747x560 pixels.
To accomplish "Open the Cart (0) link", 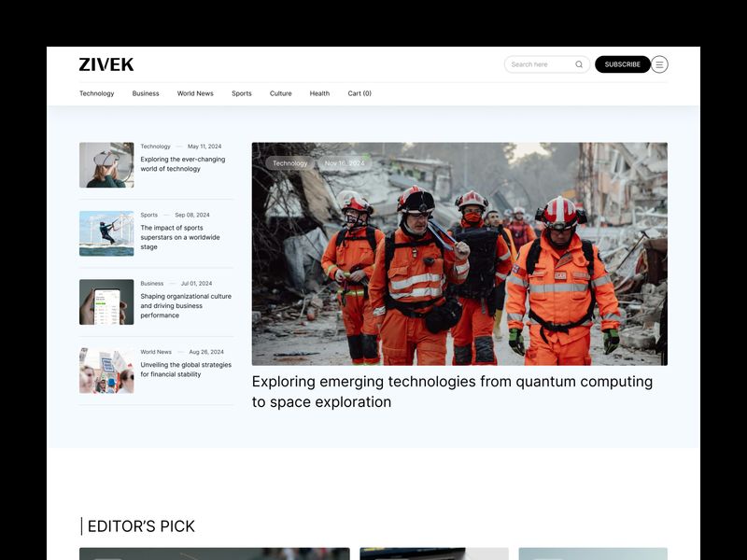I will point(357,93).
